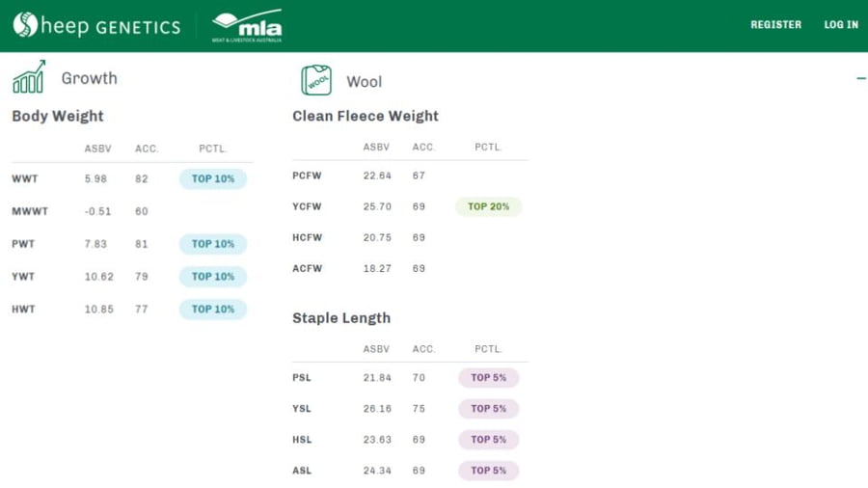868x488 pixels.
Task: Click the HWT Top 10% badge
Action: 213,310
